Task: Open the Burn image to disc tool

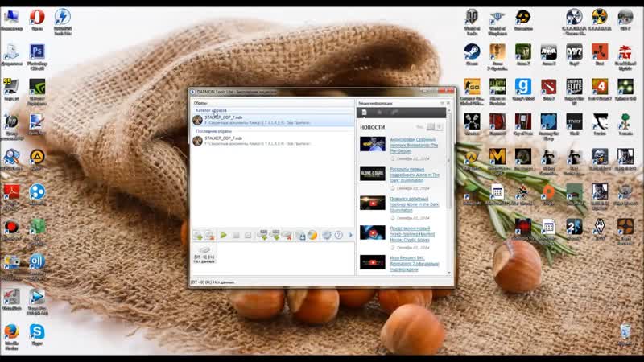Action: click(x=312, y=235)
